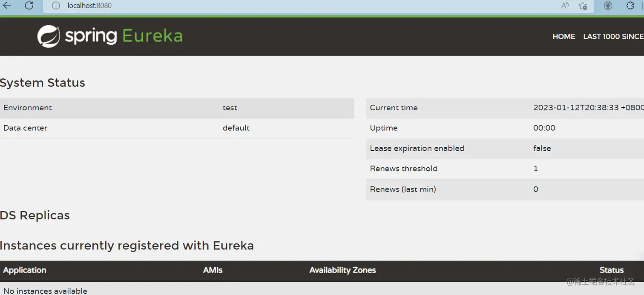Viewport: 644px width, 295px height.
Task: Click the Application column header
Action: 25,270
